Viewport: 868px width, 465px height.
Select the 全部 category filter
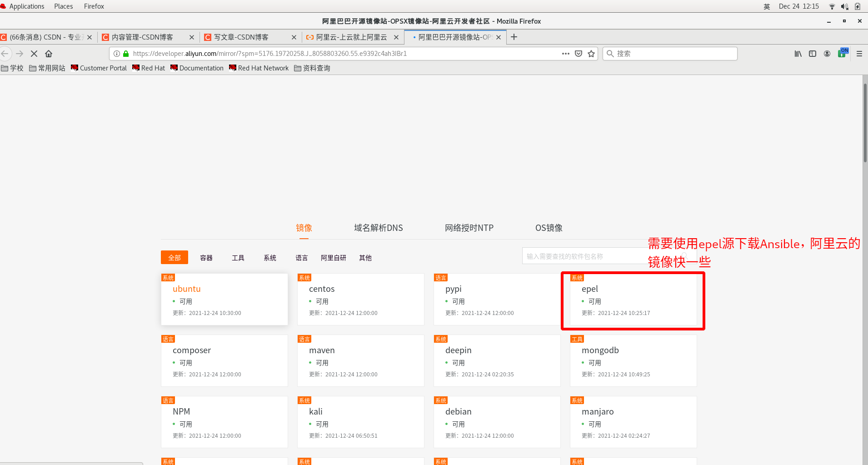click(175, 258)
